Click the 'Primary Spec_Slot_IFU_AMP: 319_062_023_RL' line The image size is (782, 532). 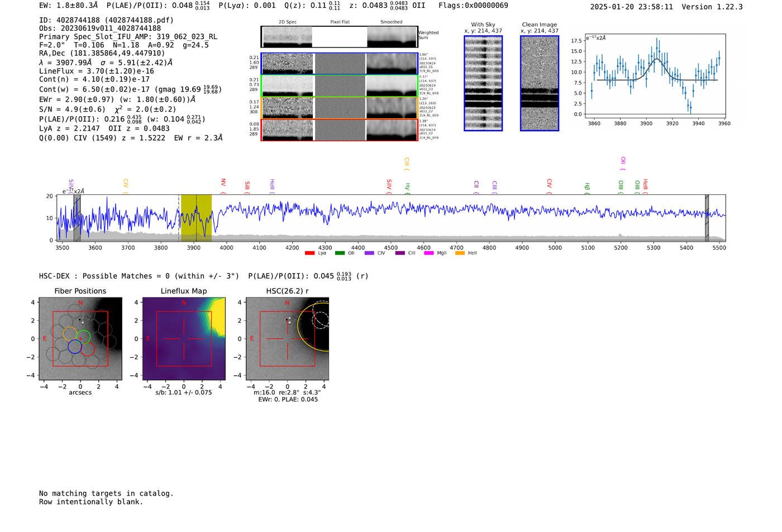click(128, 37)
